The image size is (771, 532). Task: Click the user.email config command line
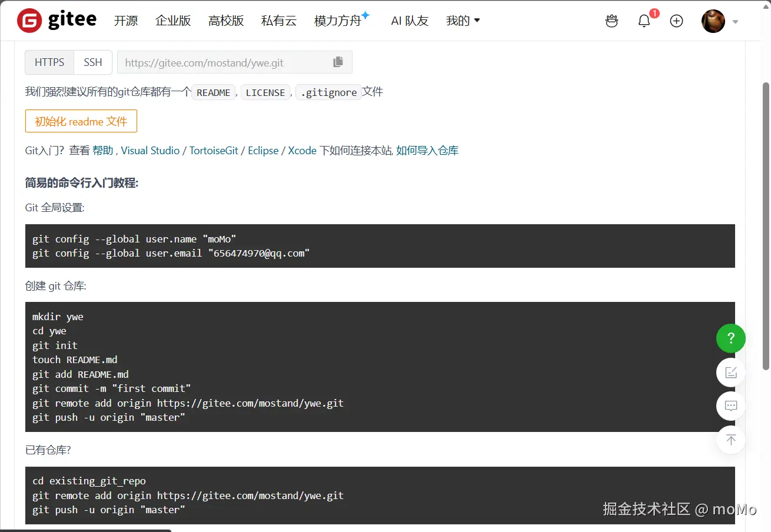pos(171,253)
